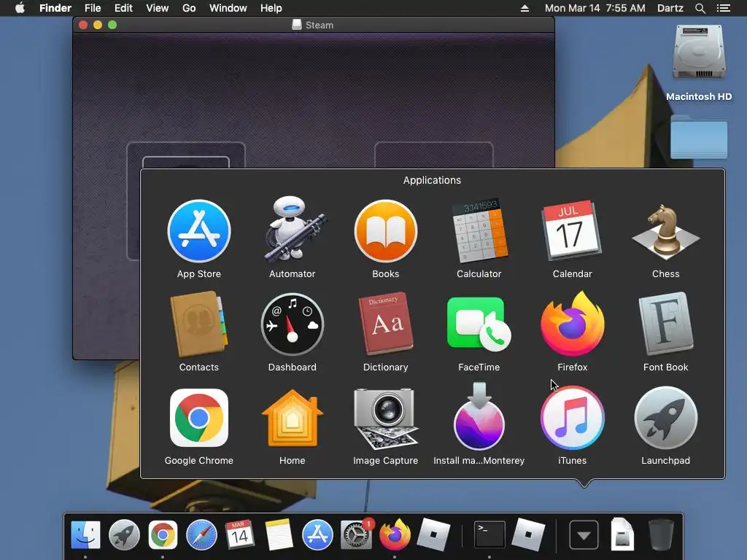Open App Store from Applications stack
The height and width of the screenshot is (560, 747).
tap(198, 231)
